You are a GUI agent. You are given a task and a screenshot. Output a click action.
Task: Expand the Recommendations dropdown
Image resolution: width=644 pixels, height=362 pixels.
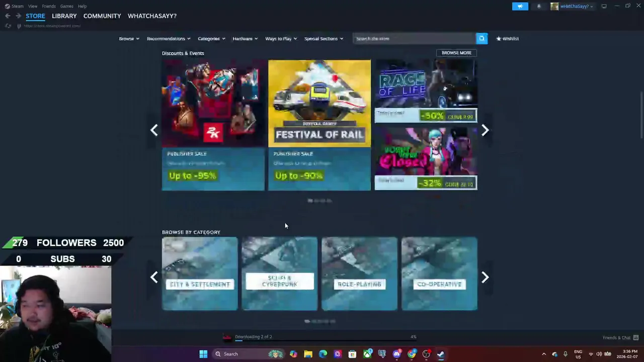click(169, 39)
